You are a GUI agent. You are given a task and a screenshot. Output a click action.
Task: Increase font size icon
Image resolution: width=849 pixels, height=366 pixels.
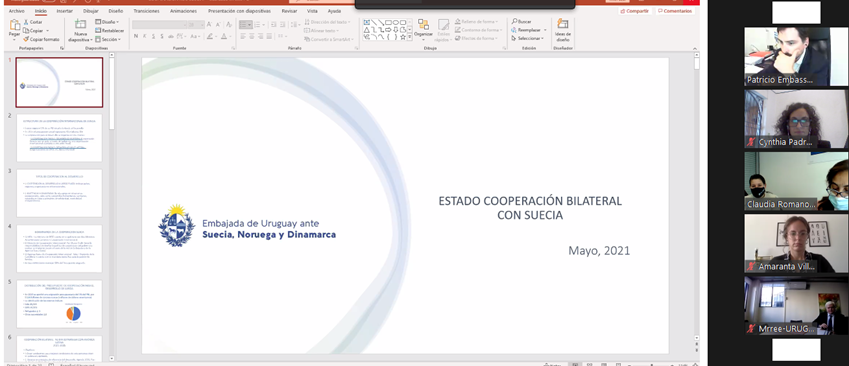[209, 24]
